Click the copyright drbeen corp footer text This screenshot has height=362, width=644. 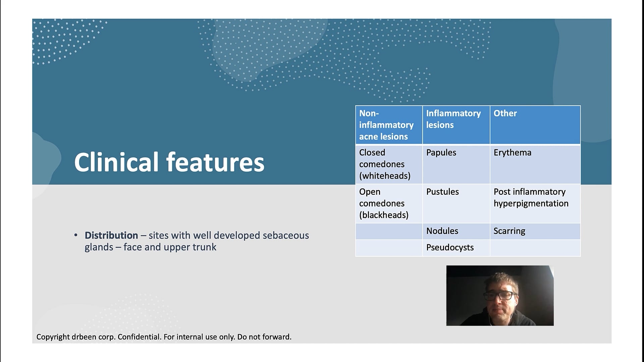click(164, 337)
